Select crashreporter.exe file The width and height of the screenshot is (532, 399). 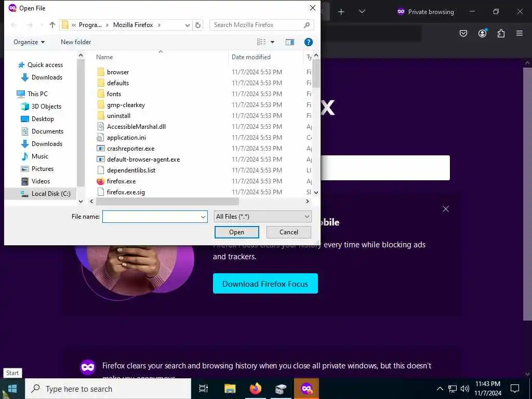pos(130,148)
